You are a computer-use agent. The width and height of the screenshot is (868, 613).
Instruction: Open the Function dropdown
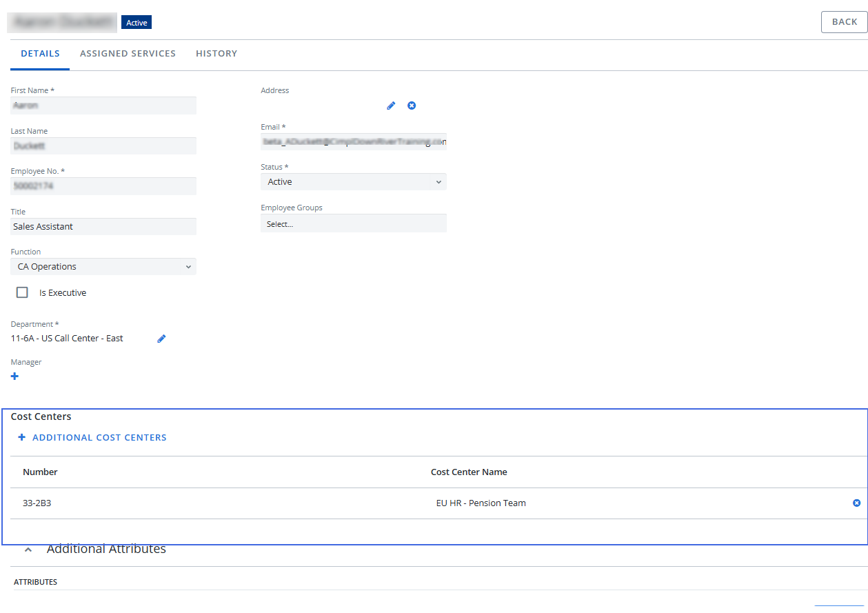click(x=103, y=267)
